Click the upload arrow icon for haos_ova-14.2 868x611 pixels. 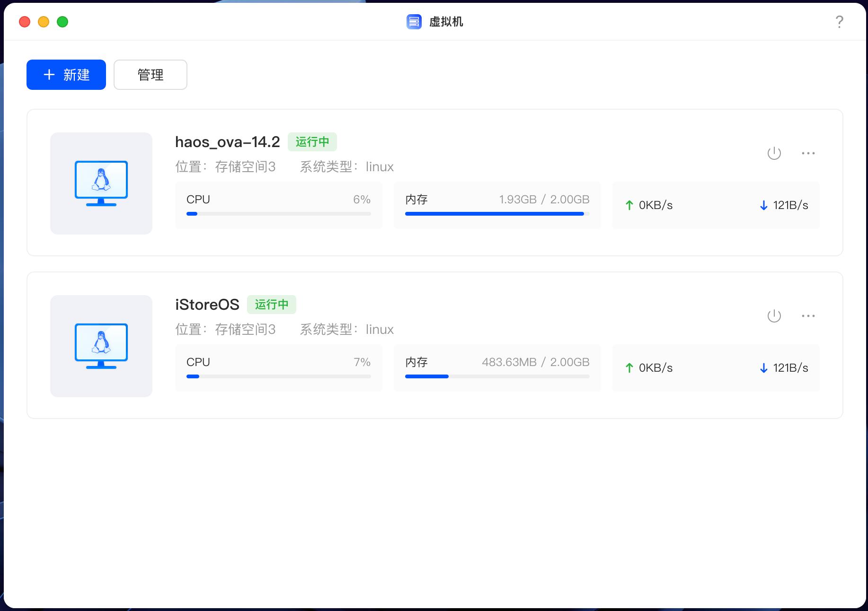(x=629, y=205)
